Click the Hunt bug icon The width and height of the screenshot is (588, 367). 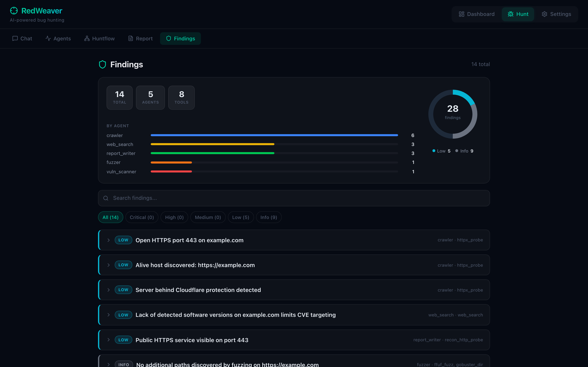click(x=510, y=14)
